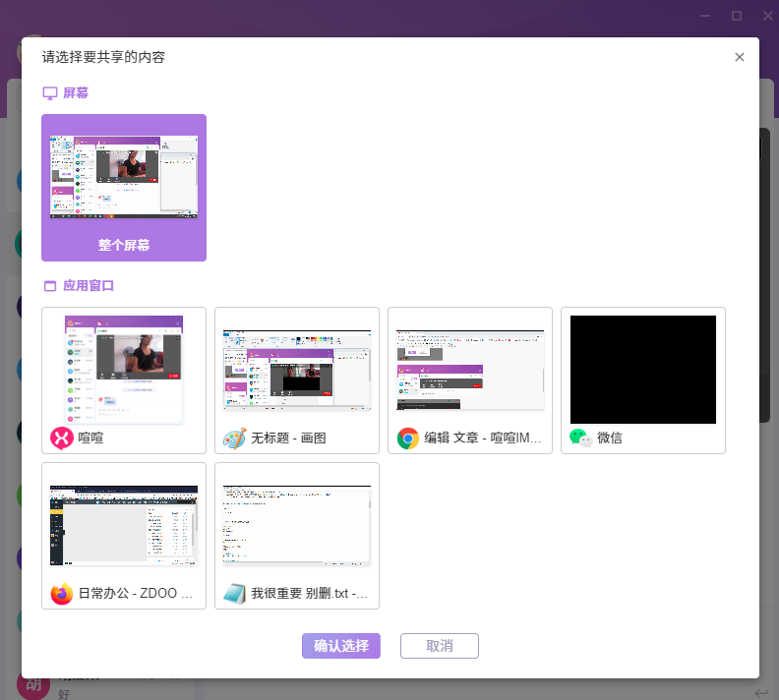This screenshot has height=700, width=779.
Task: Click the Chrome browser icon
Action: coord(408,437)
